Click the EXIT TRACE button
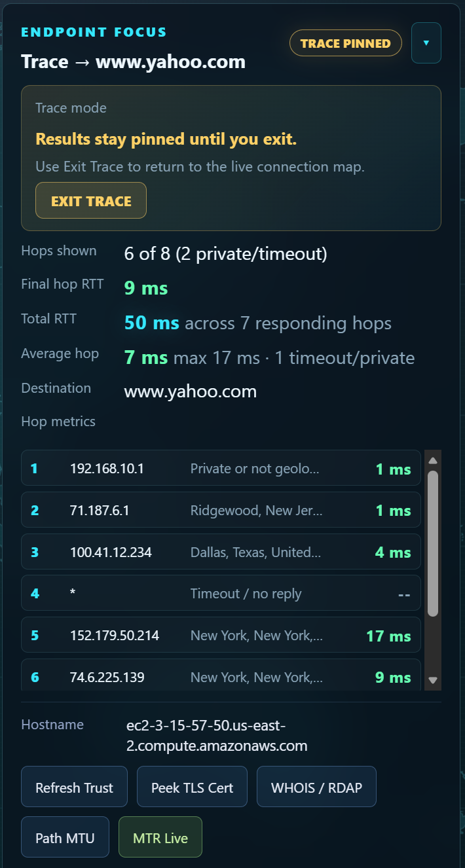The image size is (465, 868). (x=91, y=200)
